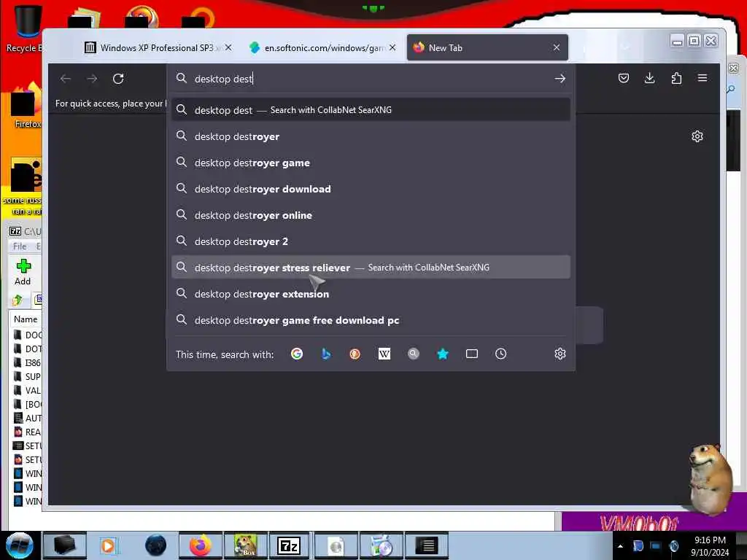This screenshot has width=747, height=560.
Task: Select the I386 folder in 7-Zip list
Action: [28, 363]
